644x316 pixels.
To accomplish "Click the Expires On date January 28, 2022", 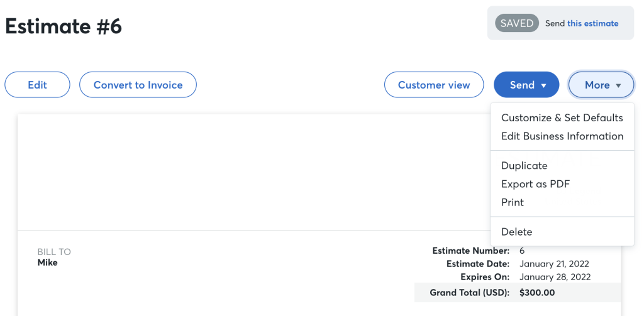I will [x=555, y=277].
